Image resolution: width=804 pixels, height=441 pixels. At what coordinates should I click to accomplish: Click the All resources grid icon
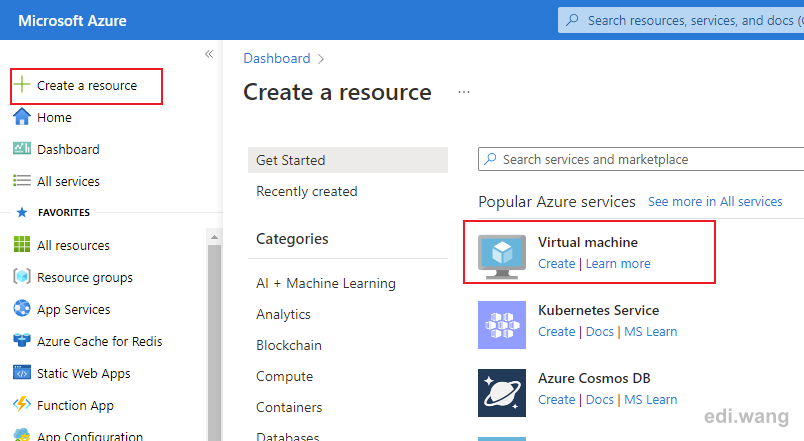pos(22,245)
